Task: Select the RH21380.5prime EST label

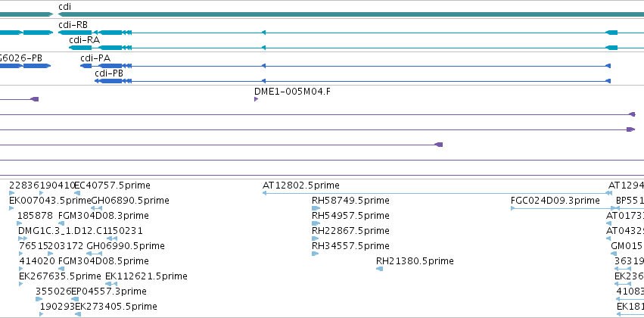Action: click(x=415, y=261)
